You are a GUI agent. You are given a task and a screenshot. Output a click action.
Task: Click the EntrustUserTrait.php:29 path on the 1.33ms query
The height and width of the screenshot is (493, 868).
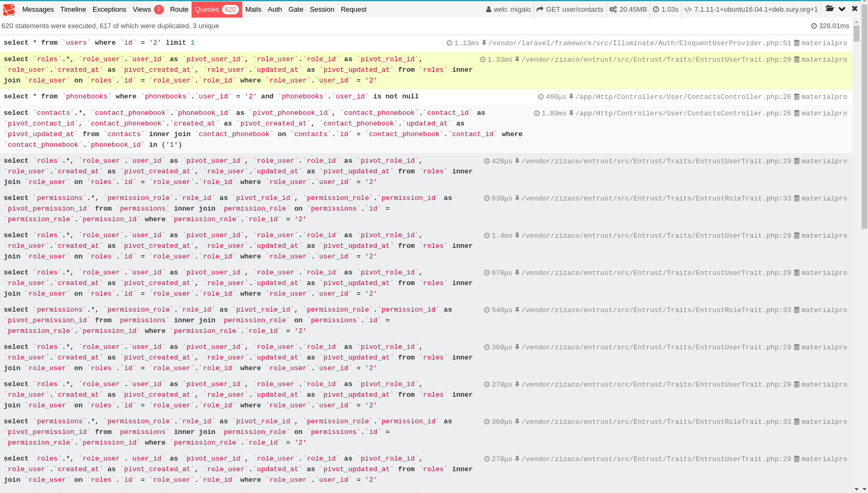pyautogui.click(x=656, y=60)
